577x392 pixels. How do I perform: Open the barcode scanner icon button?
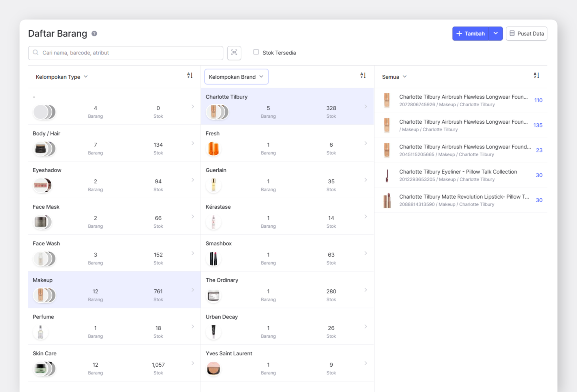(x=234, y=53)
